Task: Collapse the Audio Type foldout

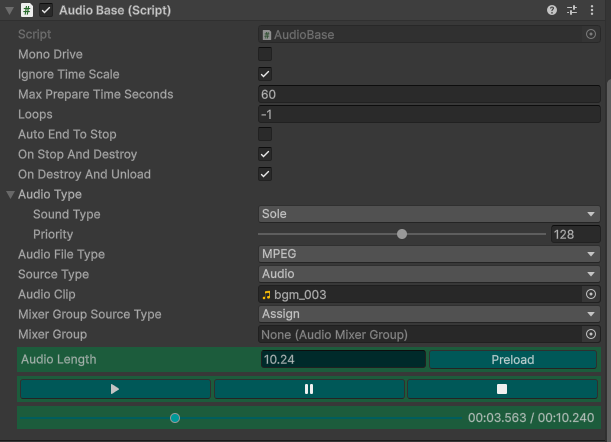Action: (x=11, y=194)
